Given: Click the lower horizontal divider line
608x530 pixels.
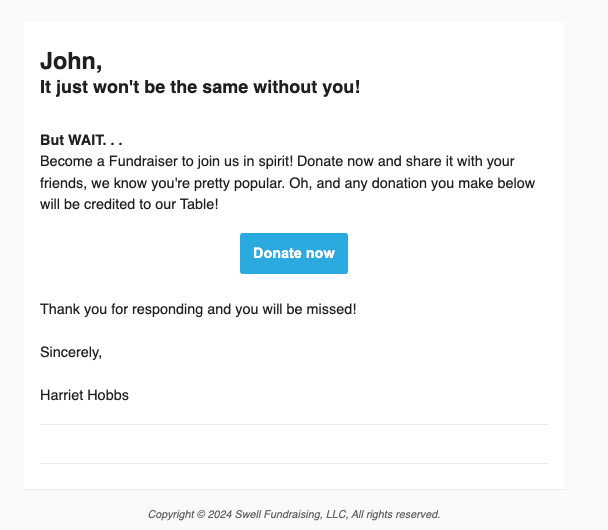Looking at the screenshot, I should pos(294,463).
